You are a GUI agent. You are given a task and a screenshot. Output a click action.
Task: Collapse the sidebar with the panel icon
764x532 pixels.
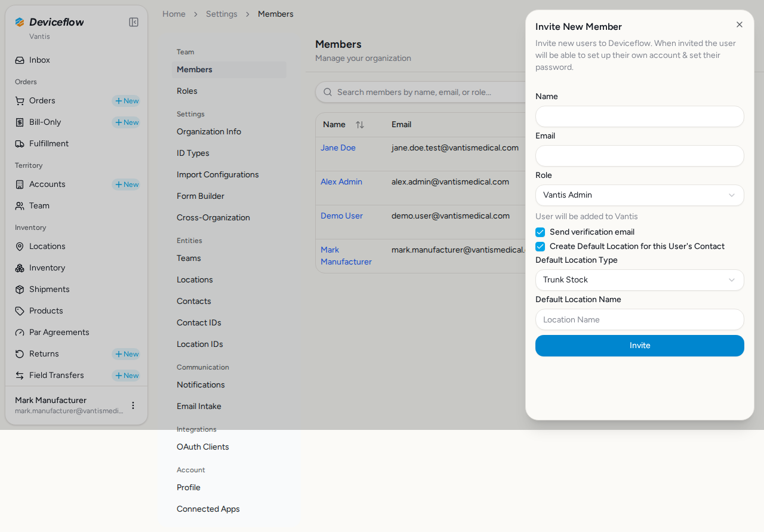pyautogui.click(x=134, y=22)
